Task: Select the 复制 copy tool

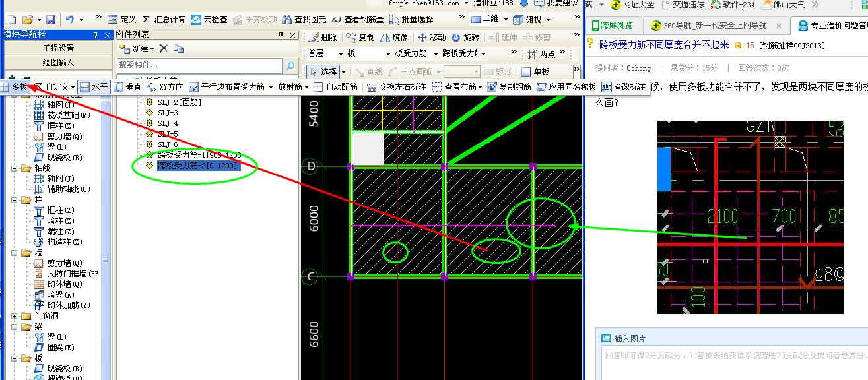Action: [x=360, y=38]
